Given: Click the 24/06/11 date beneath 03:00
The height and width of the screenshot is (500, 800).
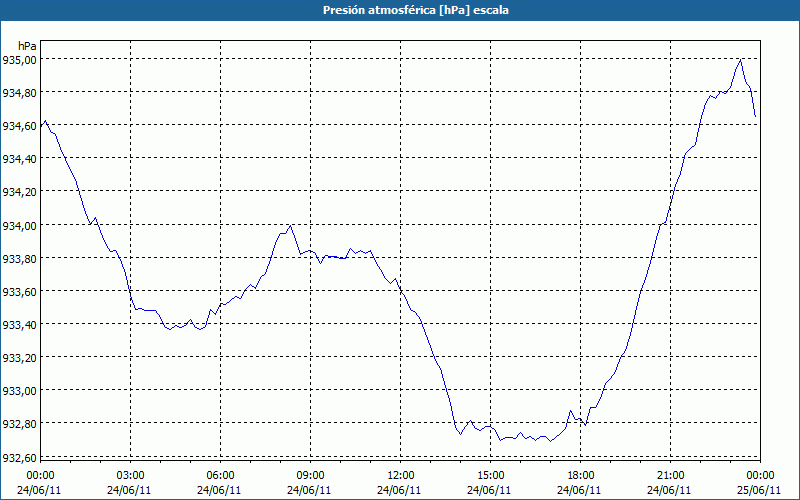Looking at the screenshot, I should tap(130, 490).
